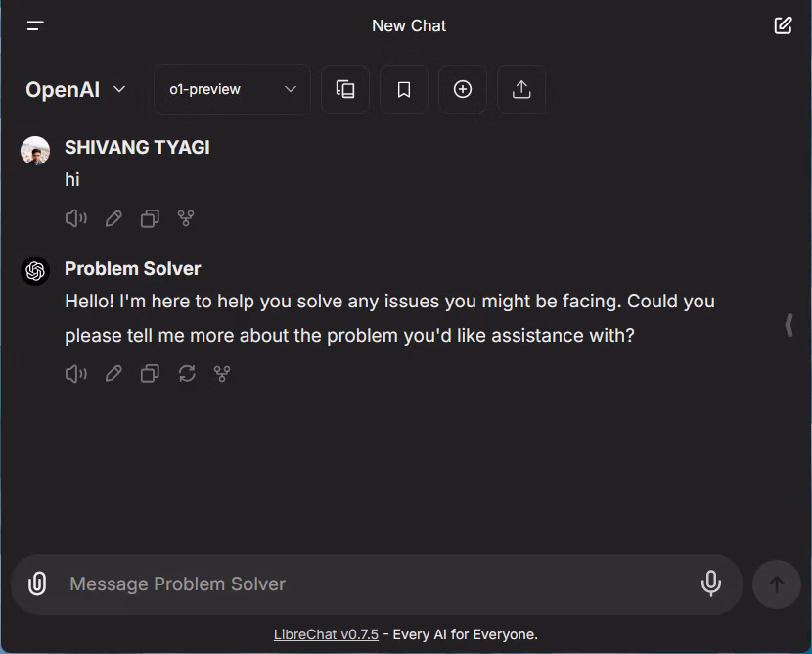The image size is (812, 654).
Task: Copy the user's 'hi' message to clipboard
Action: pos(150,218)
